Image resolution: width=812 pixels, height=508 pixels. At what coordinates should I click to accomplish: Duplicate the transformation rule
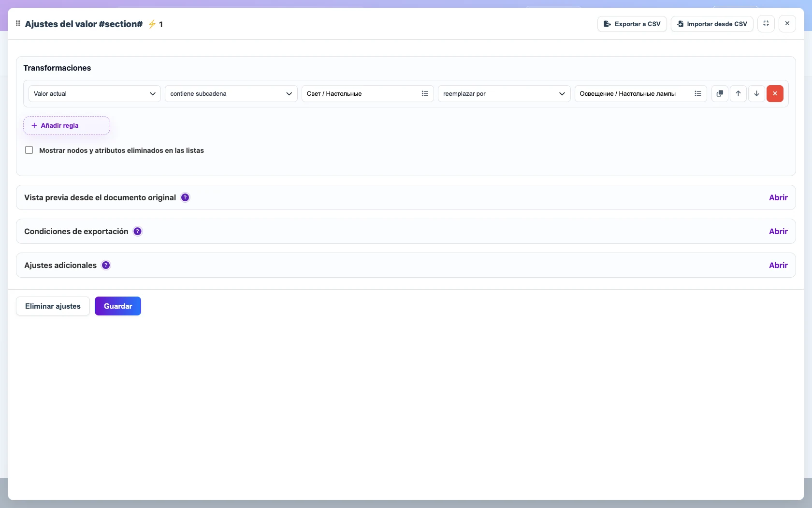(x=720, y=94)
